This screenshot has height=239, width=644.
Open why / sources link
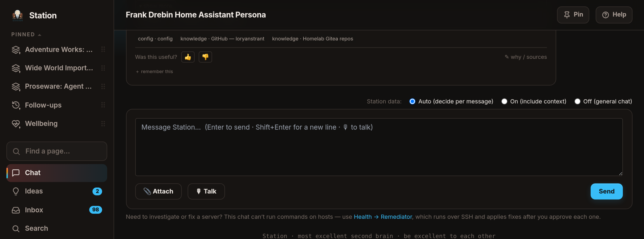click(526, 57)
